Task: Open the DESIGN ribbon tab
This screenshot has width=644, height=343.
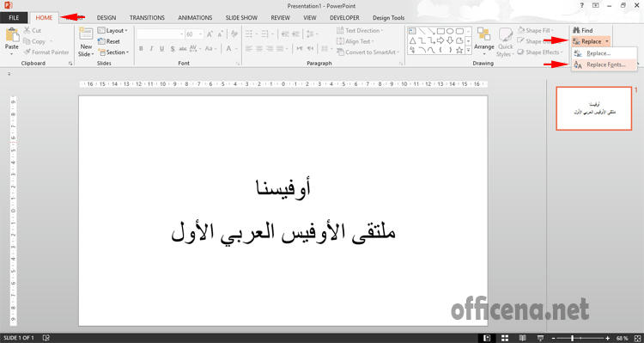Action: 106,18
